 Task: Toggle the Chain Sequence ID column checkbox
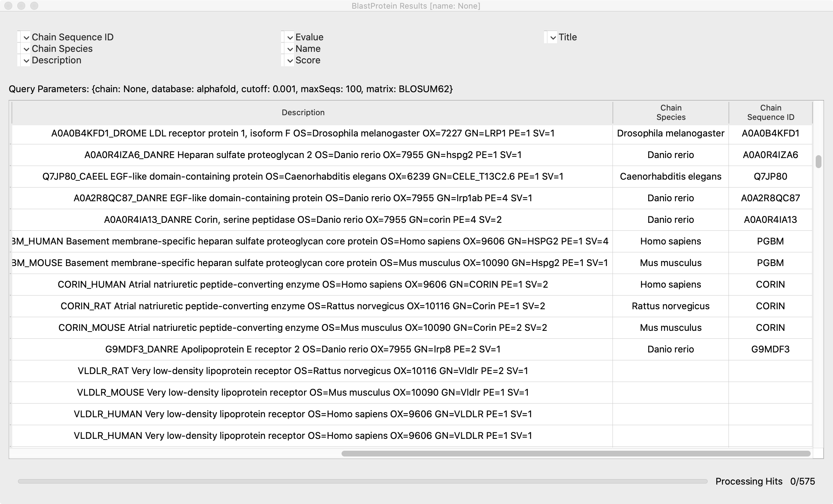(26, 37)
